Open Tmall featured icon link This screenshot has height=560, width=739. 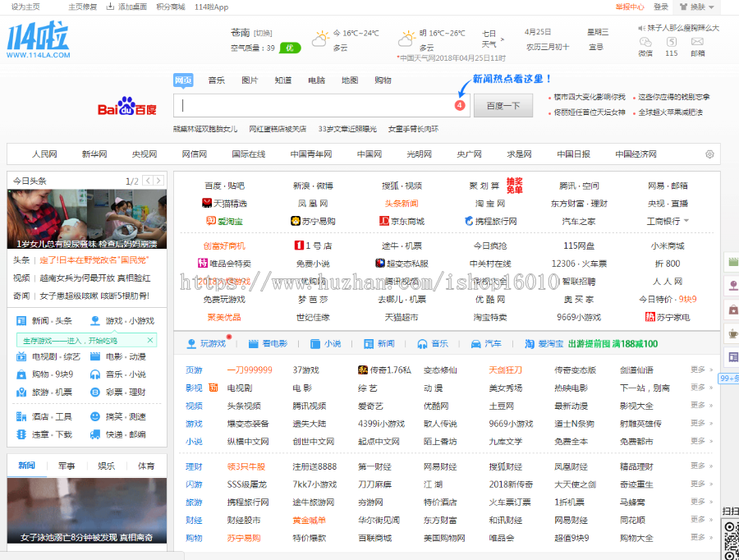(x=206, y=203)
